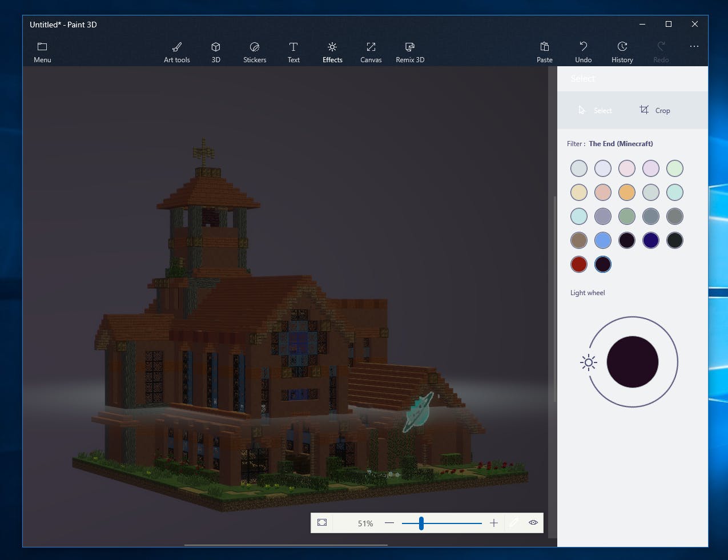Select the 3D cube tool

(216, 52)
